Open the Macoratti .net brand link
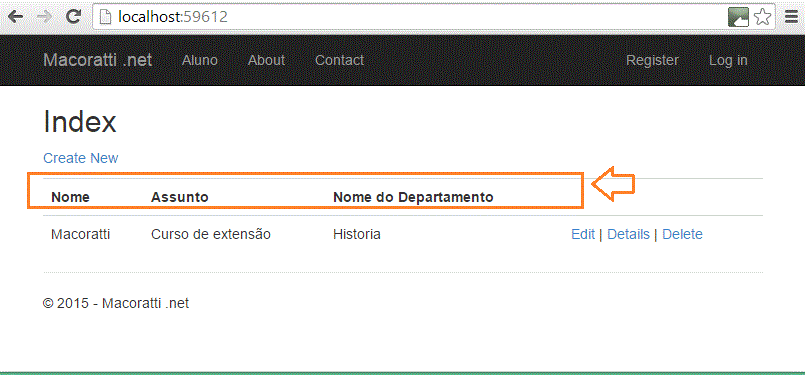Image resolution: width=805 pixels, height=379 pixels. (x=98, y=60)
